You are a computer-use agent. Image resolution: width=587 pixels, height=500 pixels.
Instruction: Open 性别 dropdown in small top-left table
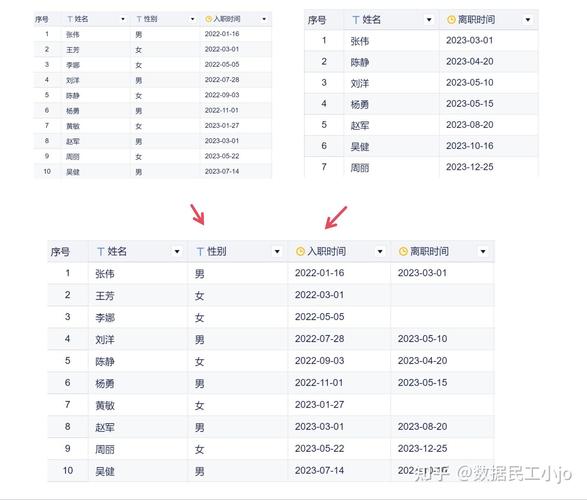pos(192,19)
